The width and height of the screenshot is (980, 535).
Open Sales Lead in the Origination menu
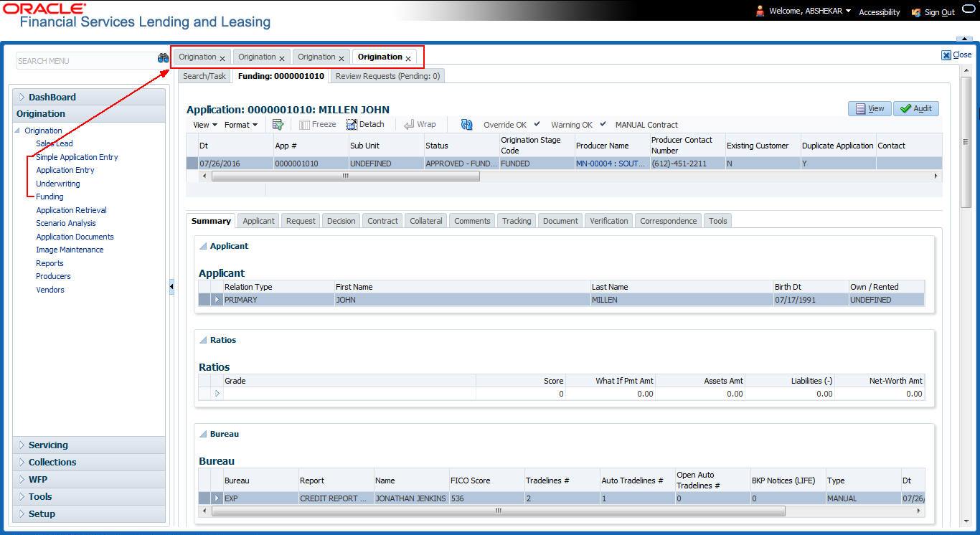55,143
